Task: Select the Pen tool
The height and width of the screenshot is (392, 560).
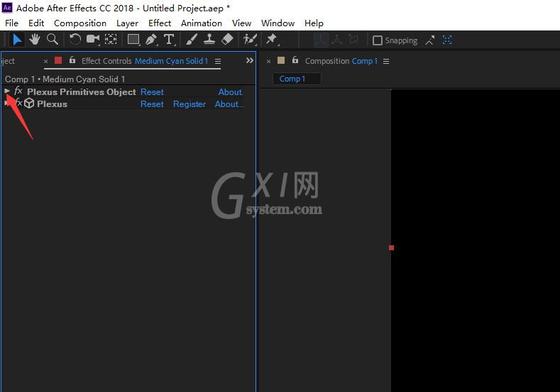Action: coord(151,40)
